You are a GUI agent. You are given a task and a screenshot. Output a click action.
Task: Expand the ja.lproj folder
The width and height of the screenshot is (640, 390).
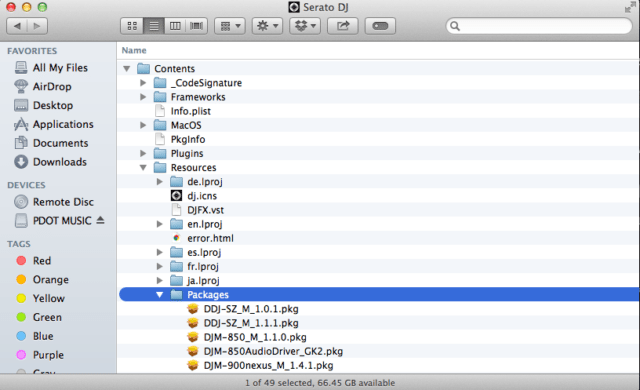coord(160,281)
